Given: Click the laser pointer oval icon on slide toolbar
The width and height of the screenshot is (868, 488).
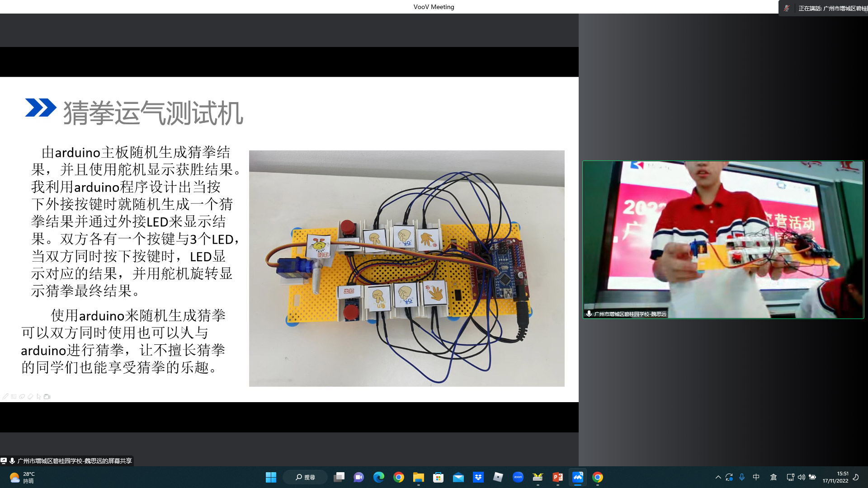Looking at the screenshot, I should coord(22,397).
